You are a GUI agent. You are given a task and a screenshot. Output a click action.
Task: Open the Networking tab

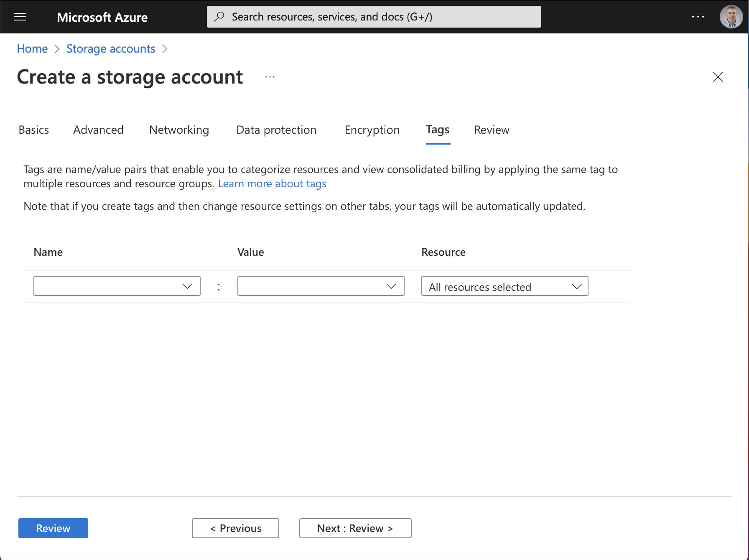tap(179, 130)
